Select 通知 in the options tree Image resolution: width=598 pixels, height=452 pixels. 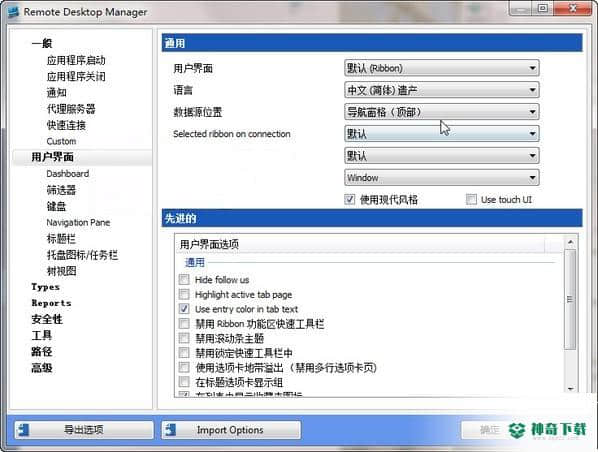[x=56, y=93]
